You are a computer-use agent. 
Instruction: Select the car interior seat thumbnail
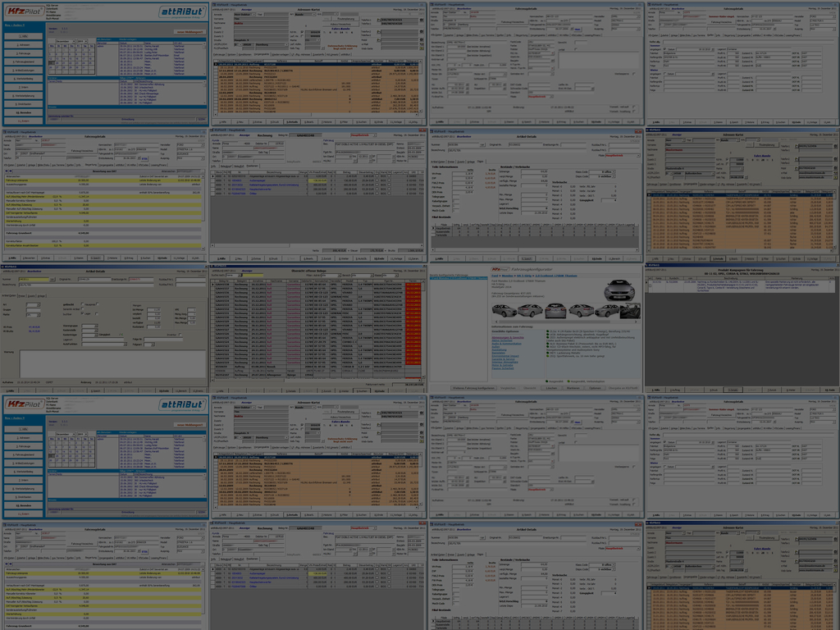coord(630,311)
